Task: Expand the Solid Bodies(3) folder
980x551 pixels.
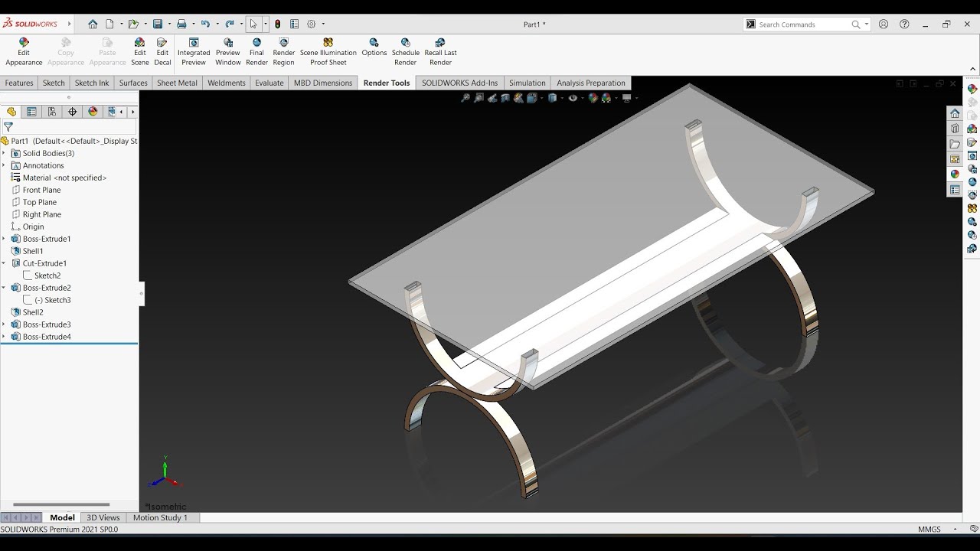Action: pos(4,153)
